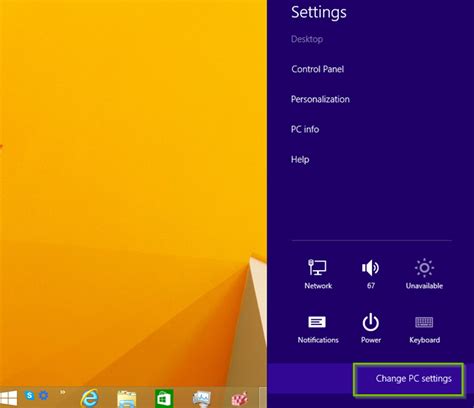Click the Help link
474x408 pixels.
tap(300, 159)
